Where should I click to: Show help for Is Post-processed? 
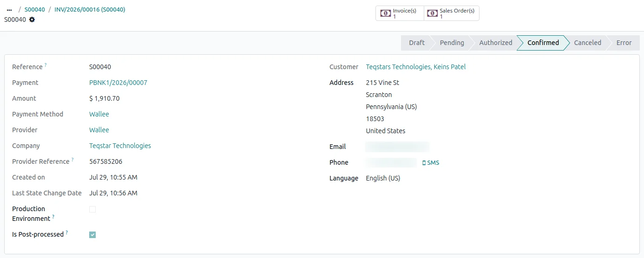click(67, 232)
